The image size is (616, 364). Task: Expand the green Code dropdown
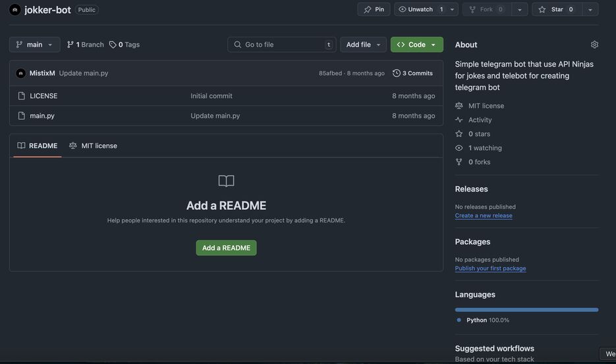point(416,45)
